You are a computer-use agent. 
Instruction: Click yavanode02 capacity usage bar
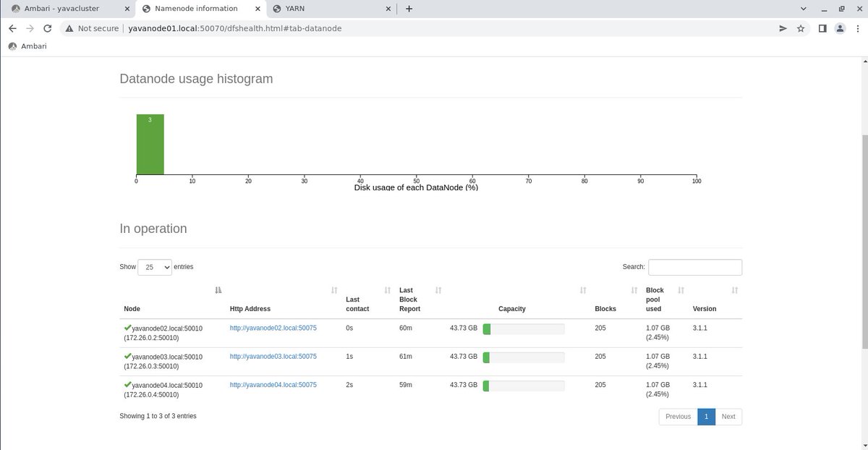(x=524, y=328)
